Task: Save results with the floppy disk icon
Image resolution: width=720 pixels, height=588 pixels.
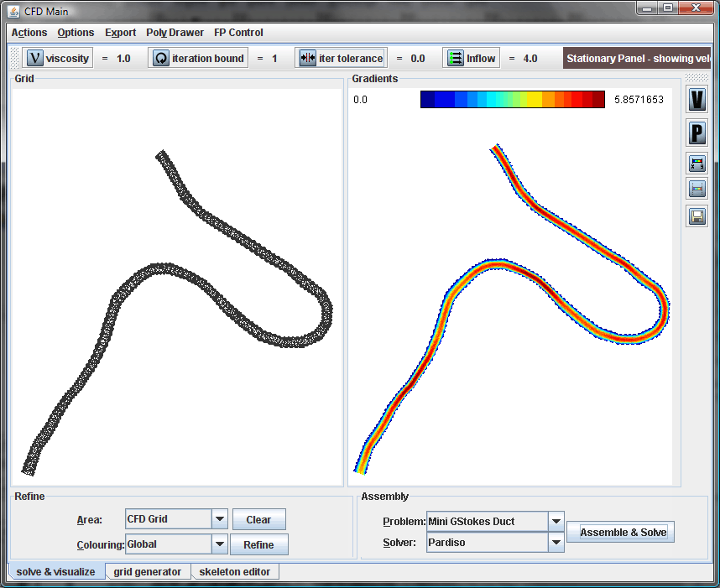Action: 697,216
